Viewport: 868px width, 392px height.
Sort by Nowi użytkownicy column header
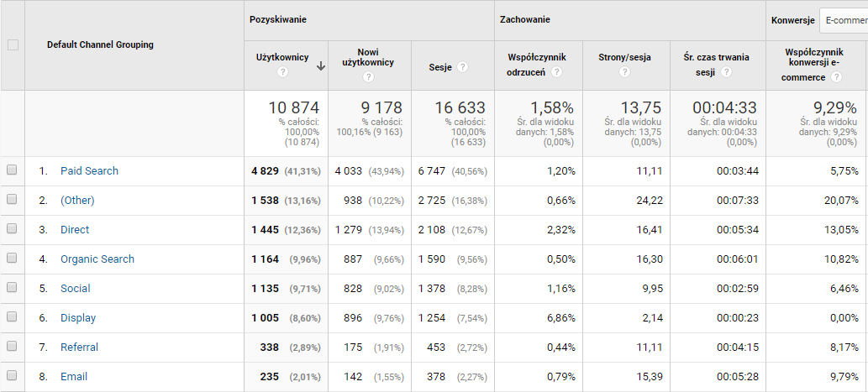(368, 57)
